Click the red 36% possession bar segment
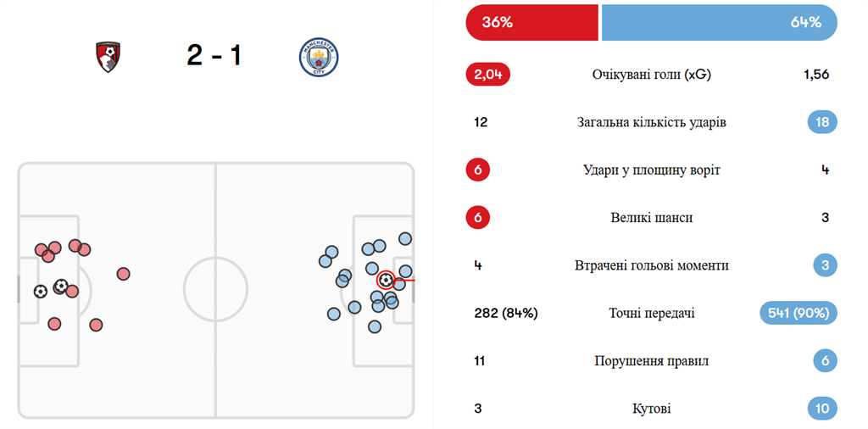 [x=532, y=23]
